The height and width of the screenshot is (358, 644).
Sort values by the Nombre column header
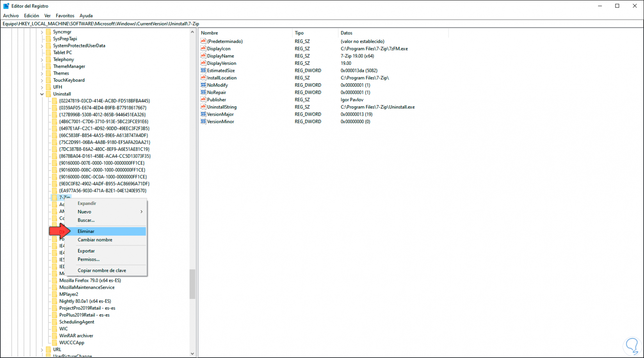point(245,33)
